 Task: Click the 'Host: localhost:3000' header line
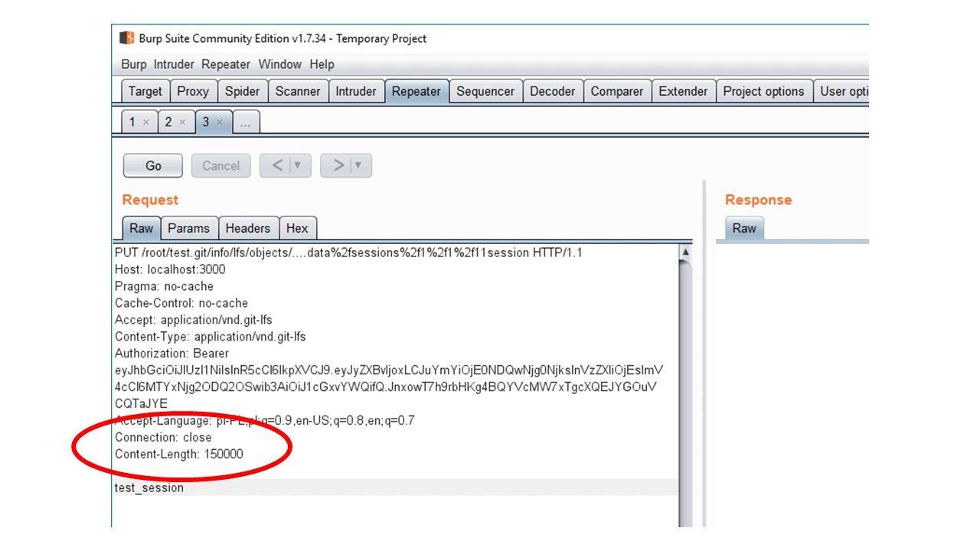(170, 269)
